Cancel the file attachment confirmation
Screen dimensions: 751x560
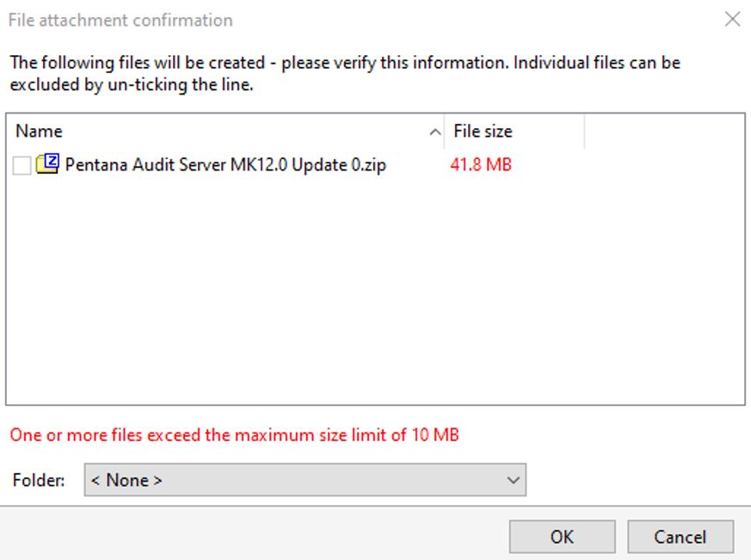pos(680,537)
